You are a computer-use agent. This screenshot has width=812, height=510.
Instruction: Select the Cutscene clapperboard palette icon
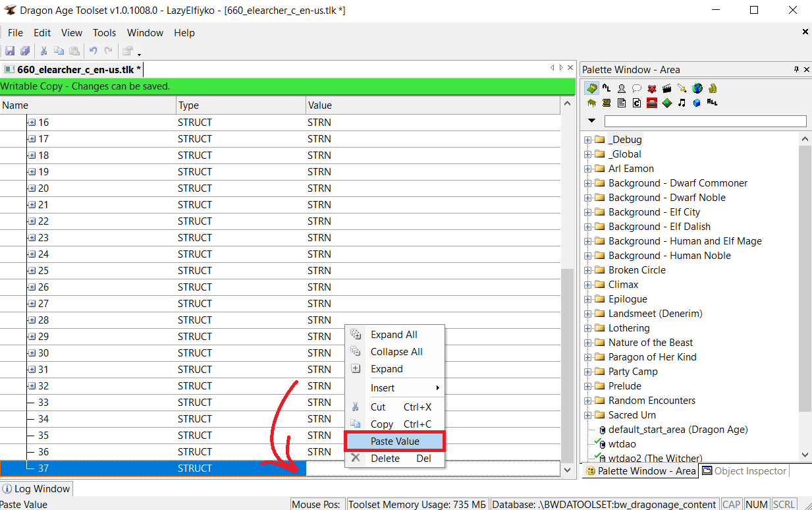[x=667, y=88]
